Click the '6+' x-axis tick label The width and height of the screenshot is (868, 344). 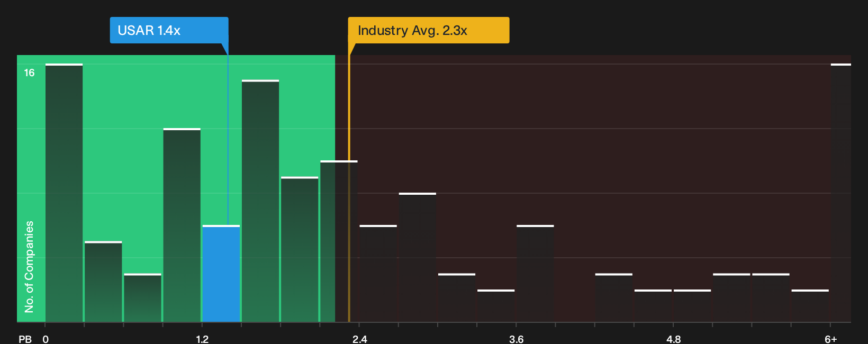point(831,339)
